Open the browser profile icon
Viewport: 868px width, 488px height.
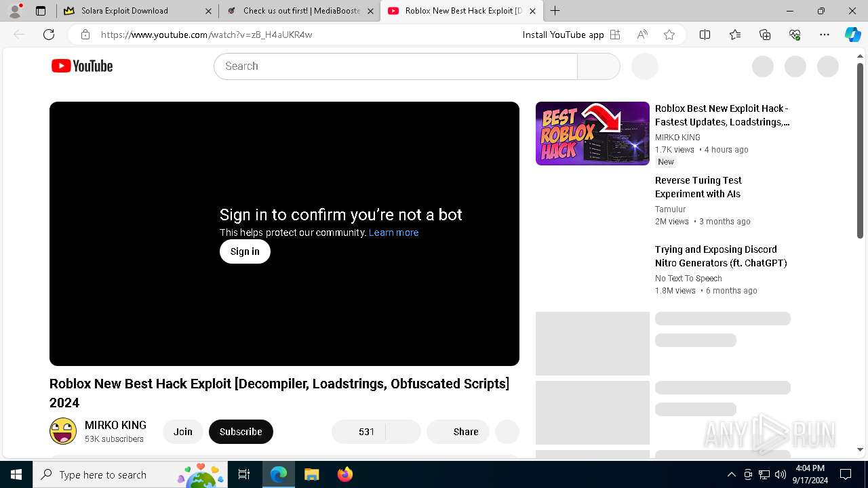click(15, 11)
